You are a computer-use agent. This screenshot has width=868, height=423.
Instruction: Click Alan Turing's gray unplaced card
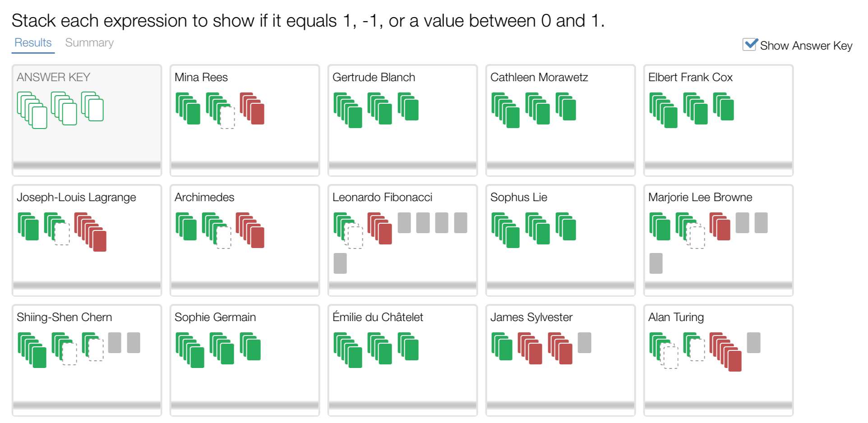click(x=753, y=343)
